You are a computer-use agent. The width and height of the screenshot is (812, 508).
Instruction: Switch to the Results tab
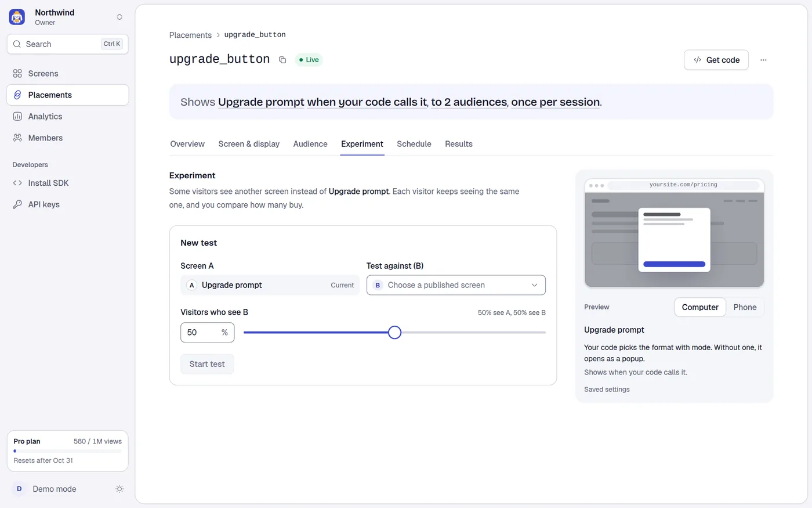pos(459,144)
